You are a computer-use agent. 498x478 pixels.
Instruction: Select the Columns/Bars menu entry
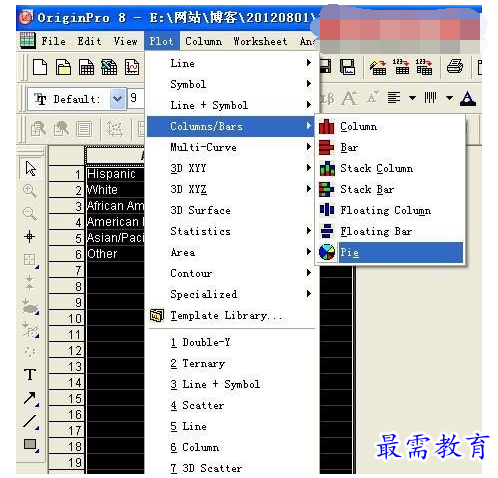[230, 126]
